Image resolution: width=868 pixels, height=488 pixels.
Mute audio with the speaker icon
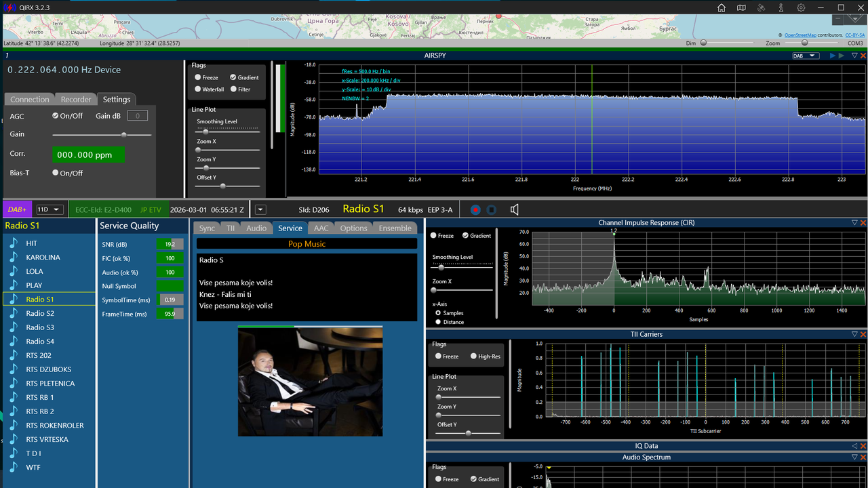pos(514,209)
